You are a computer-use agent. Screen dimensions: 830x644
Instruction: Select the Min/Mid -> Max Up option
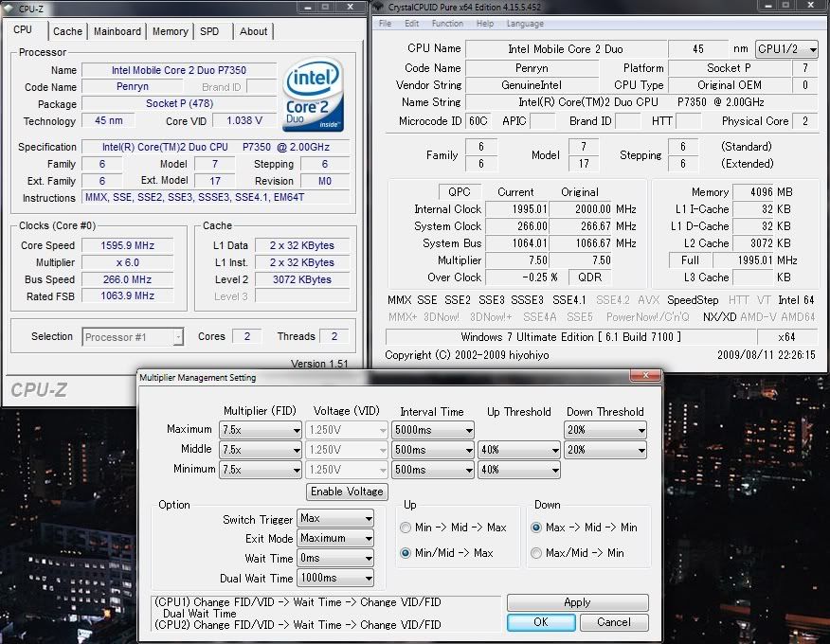pyautogui.click(x=406, y=553)
